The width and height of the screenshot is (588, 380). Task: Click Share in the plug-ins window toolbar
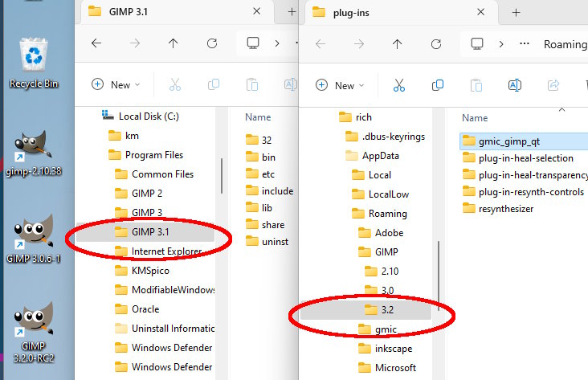[553, 85]
